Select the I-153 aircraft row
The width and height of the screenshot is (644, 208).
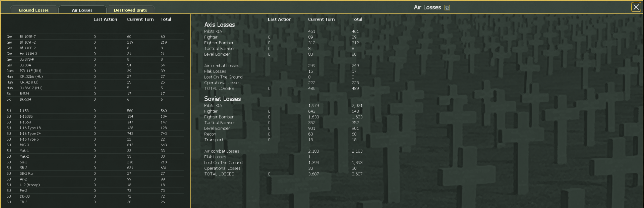coord(95,111)
